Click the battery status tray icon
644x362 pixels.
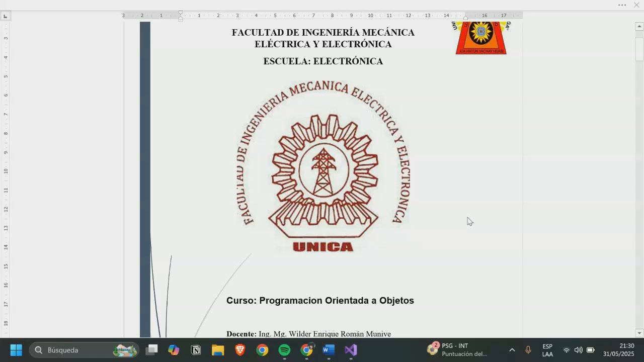tap(591, 350)
